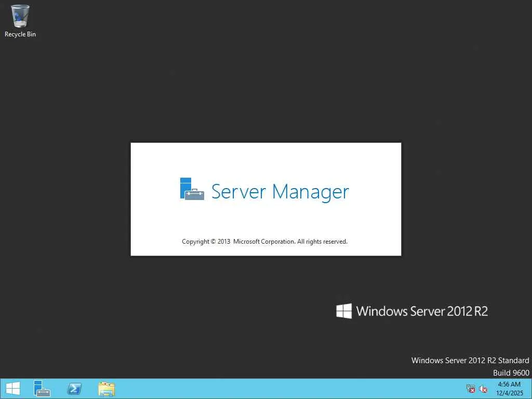
Task: Click the Server Manager splash screen title
Action: pos(280,192)
